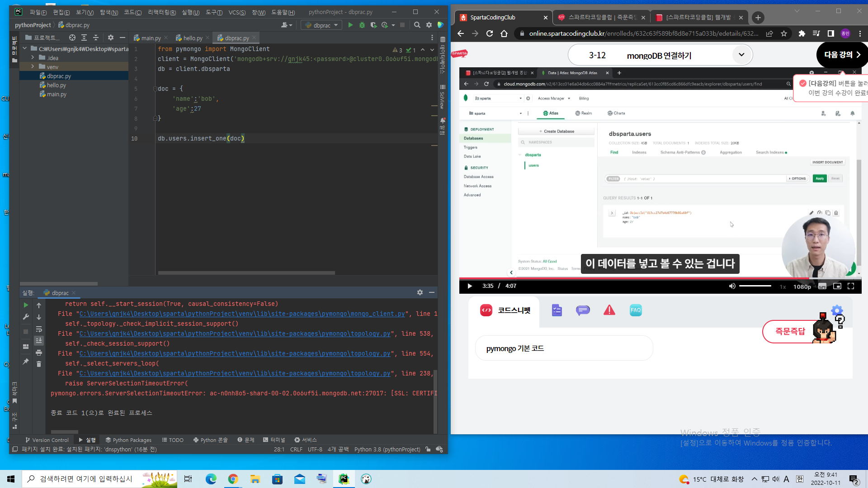Start debugging with the bug icon
The height and width of the screenshot is (488, 868).
(x=362, y=25)
